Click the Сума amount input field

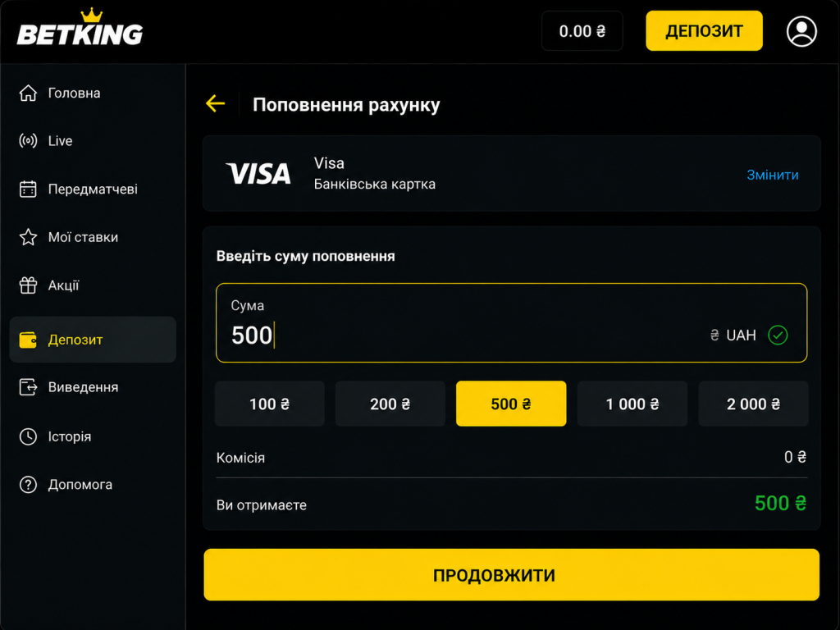pos(512,322)
